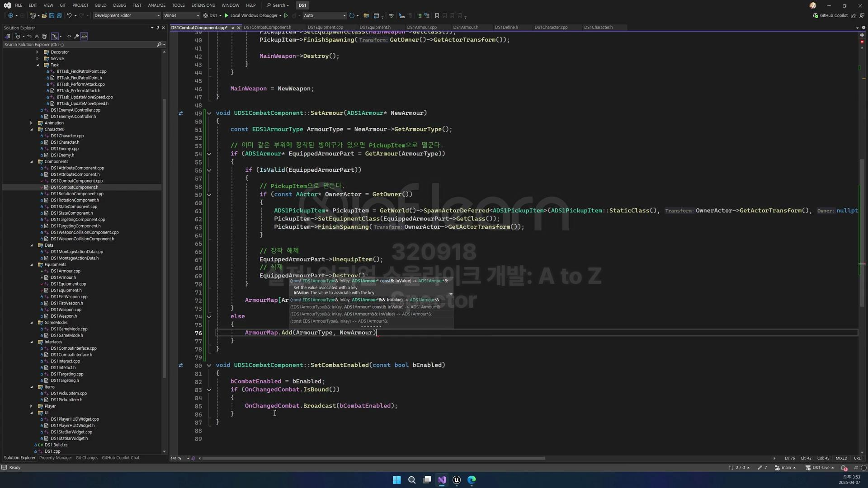Toggle a bookmark with the toolbar bookmark icon
This screenshot has width=868, height=488.
(437, 15)
